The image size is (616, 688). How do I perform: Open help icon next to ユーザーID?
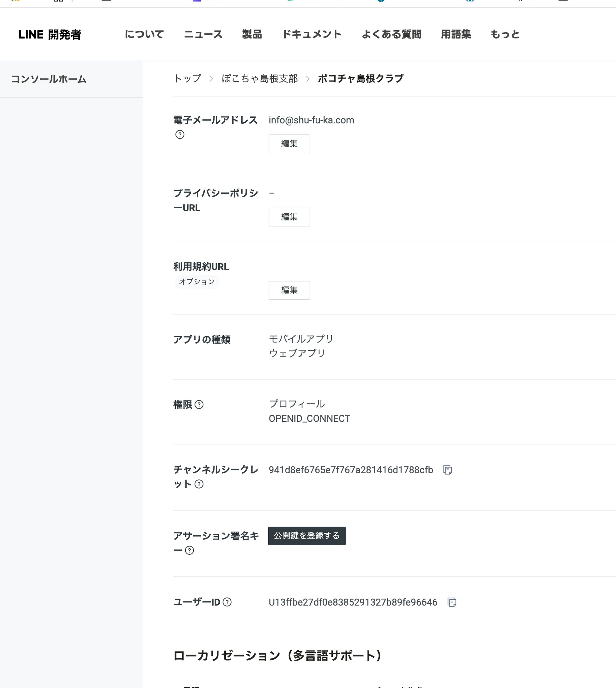tap(227, 602)
